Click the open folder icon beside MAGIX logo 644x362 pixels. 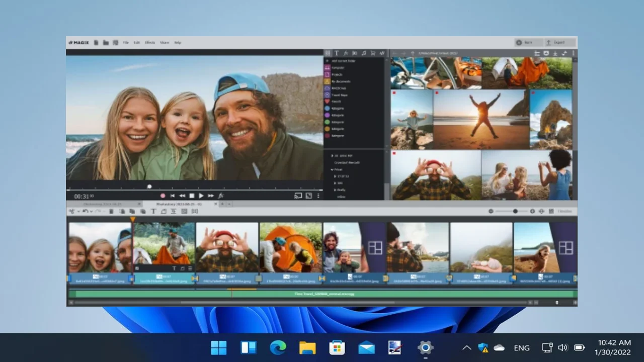(106, 43)
